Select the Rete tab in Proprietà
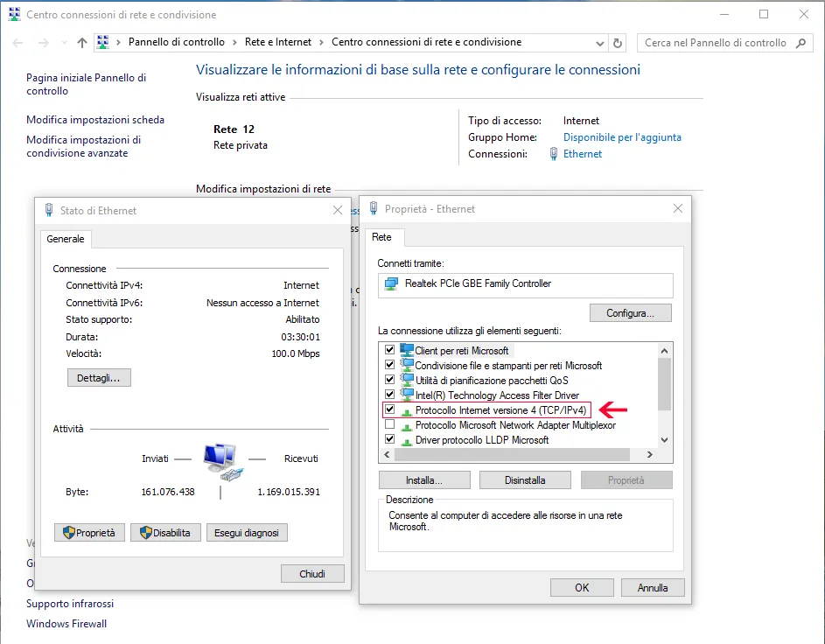Viewport: 825px width, 644px height. [x=381, y=237]
